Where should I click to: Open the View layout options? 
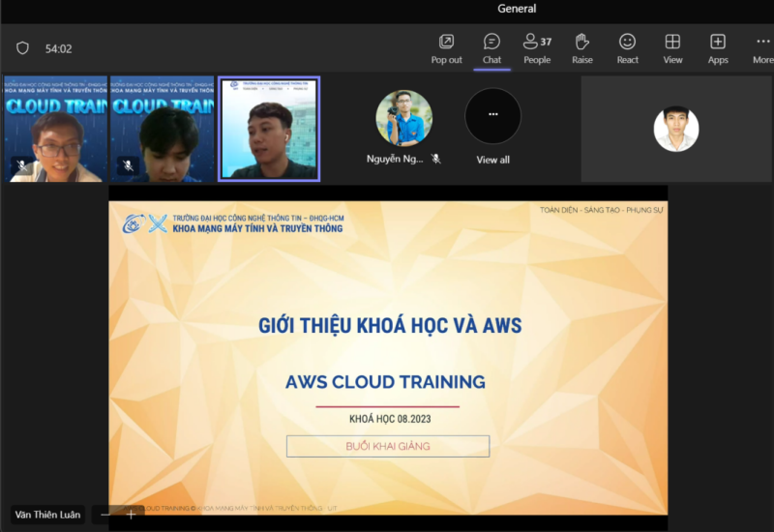[672, 49]
